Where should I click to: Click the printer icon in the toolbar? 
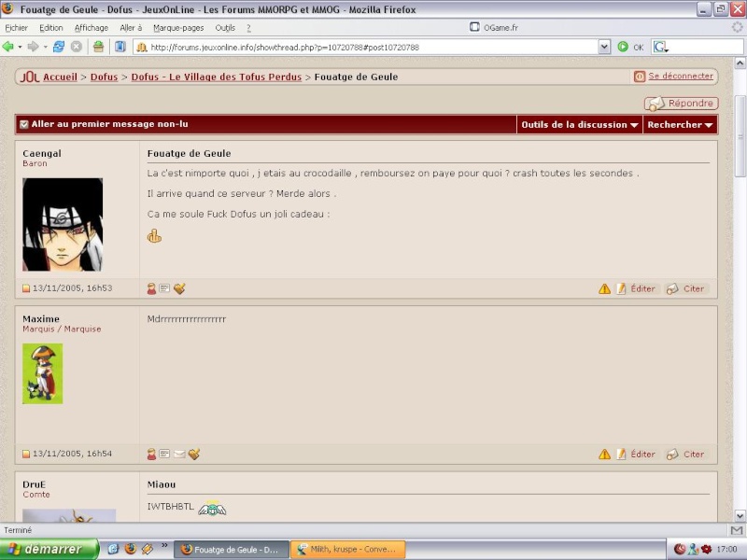(x=98, y=47)
